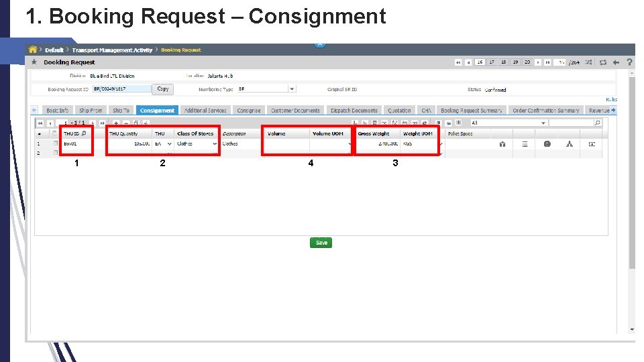Click Transport Management Activity breadcrumb
Screen dimensions: 644x362
(112, 50)
